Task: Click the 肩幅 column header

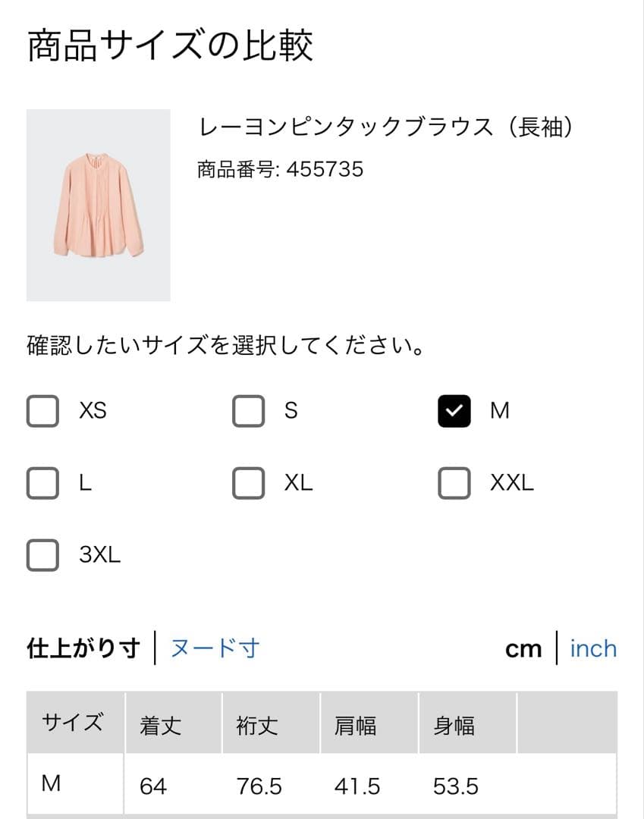Action: click(x=356, y=725)
